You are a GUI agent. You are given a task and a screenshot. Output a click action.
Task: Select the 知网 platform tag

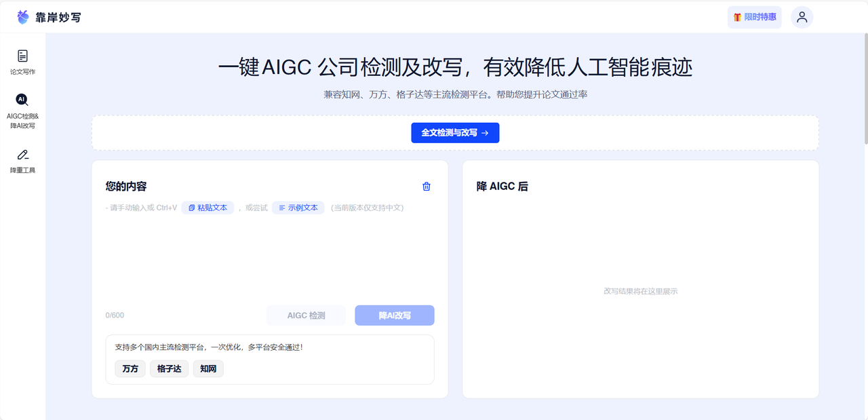[208, 369]
